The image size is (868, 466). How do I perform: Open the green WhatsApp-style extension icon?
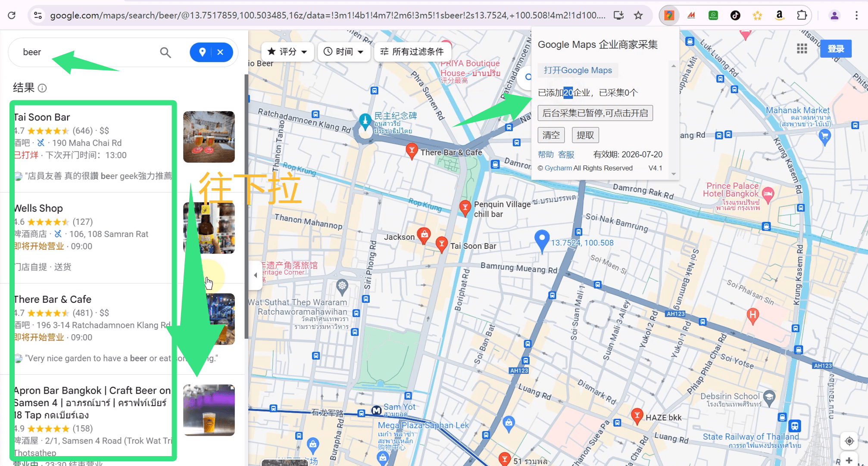713,15
